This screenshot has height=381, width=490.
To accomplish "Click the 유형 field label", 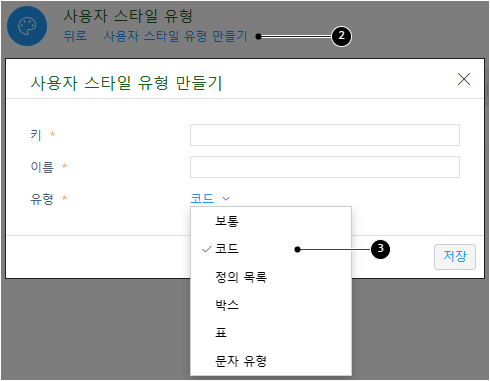I will click(42, 199).
